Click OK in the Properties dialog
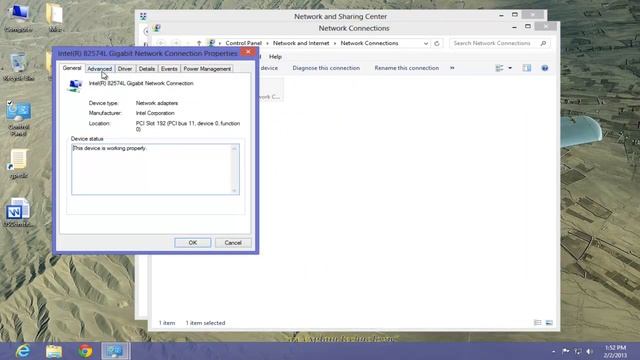The image size is (640, 360). [193, 242]
